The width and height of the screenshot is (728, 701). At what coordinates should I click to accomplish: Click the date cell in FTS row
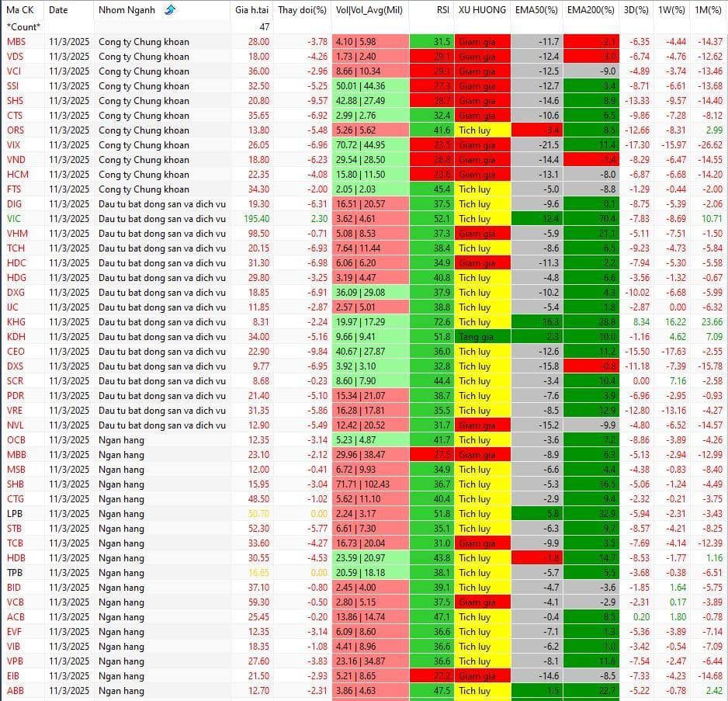pyautogui.click(x=69, y=189)
